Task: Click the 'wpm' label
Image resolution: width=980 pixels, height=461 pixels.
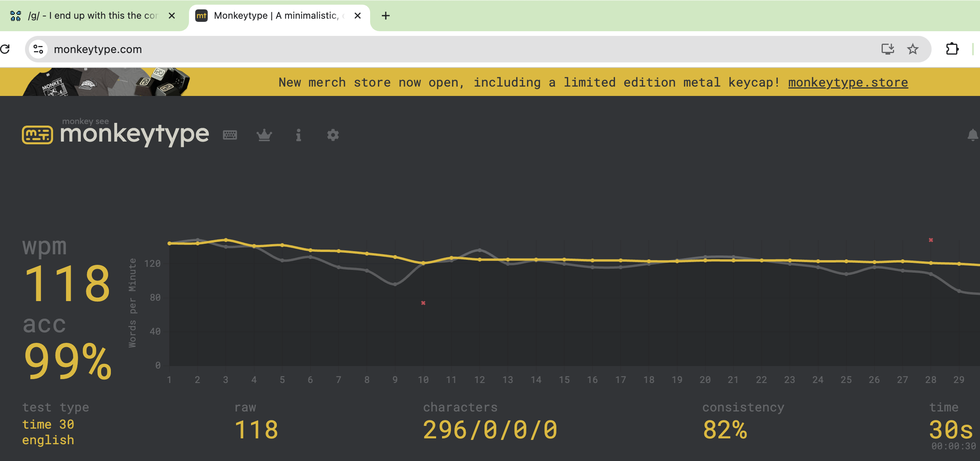Action: pyautogui.click(x=45, y=247)
